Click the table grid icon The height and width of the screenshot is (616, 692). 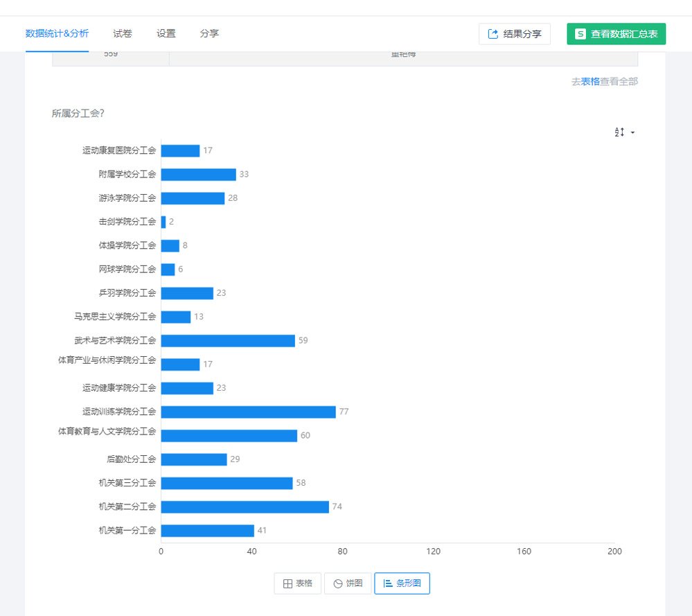[287, 583]
